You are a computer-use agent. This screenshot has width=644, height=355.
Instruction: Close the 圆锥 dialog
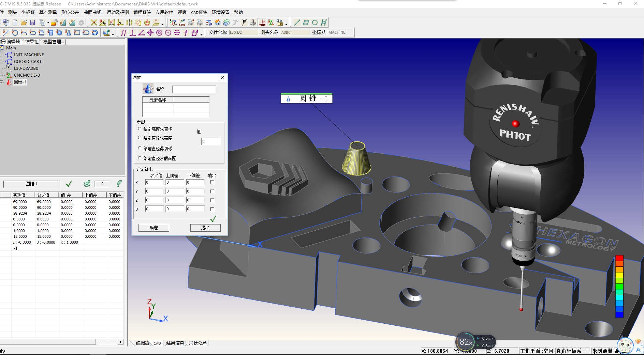(x=222, y=78)
